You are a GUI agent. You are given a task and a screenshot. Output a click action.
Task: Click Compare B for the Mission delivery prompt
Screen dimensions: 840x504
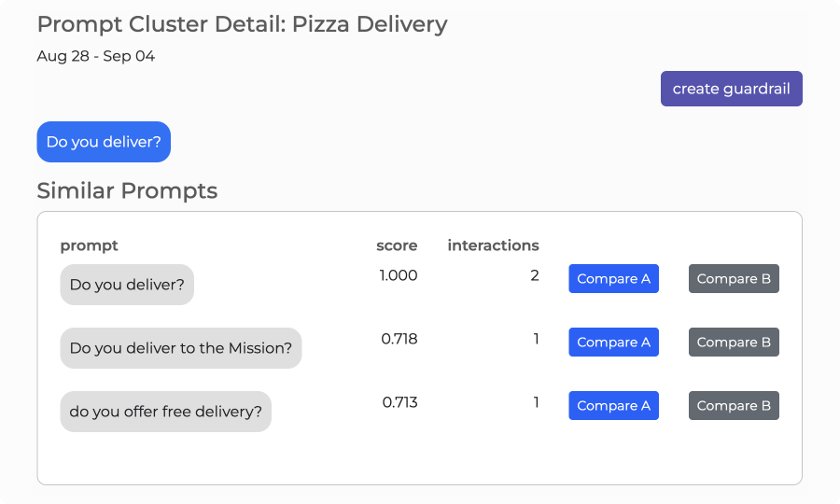click(x=734, y=343)
